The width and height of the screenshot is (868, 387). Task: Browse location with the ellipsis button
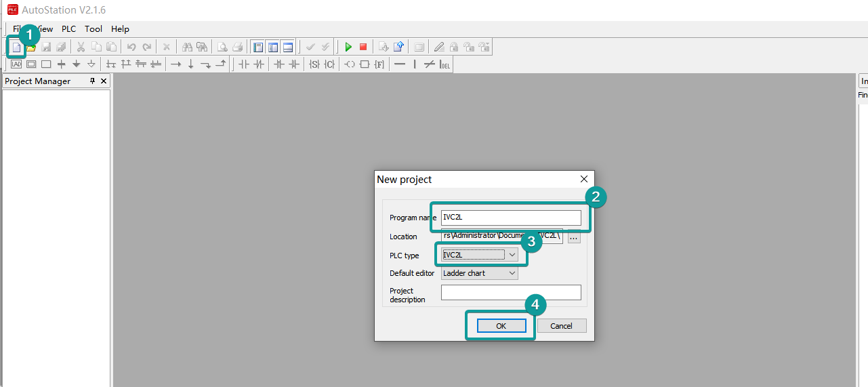tap(574, 237)
